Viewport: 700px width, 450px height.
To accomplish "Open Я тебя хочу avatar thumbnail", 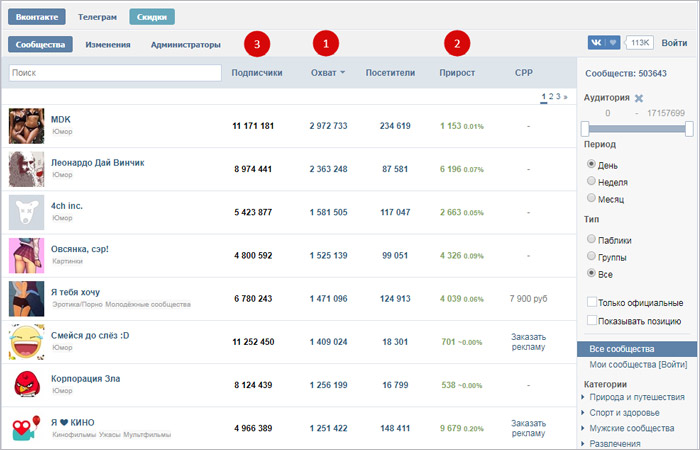I will coord(26,299).
